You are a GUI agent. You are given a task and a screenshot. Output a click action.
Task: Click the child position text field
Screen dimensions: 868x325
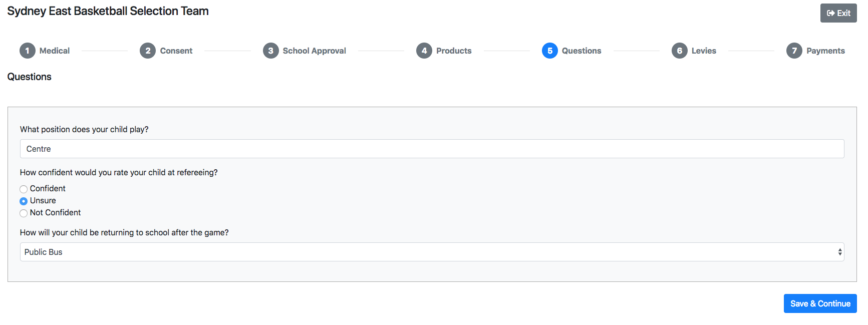click(432, 149)
